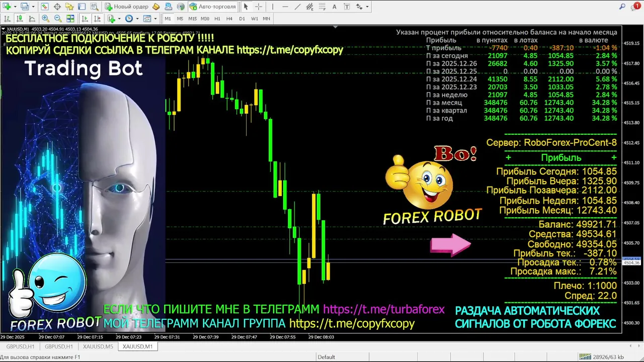The width and height of the screenshot is (644, 362).
Task: Select the equidistant channel tool
Action: tap(310, 7)
